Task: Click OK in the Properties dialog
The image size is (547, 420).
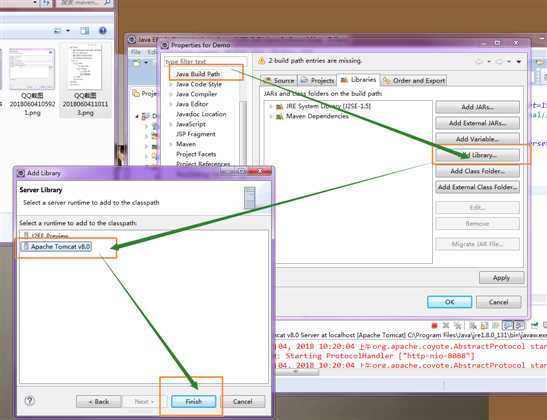Action: pos(450,302)
